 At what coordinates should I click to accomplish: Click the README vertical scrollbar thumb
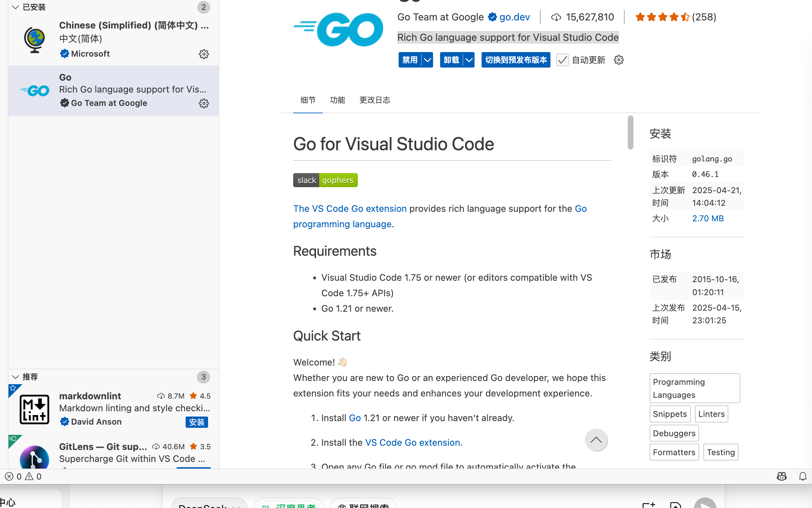point(631,132)
